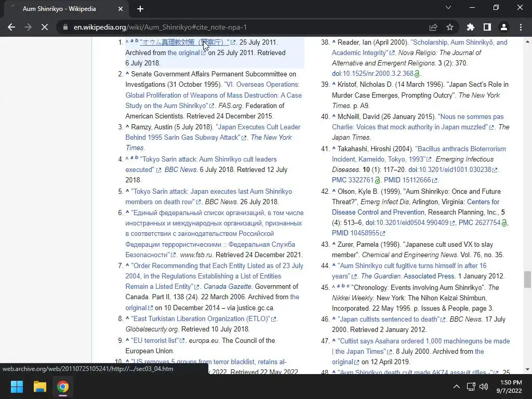
Task: Open the PMID 15112666 link
Action: (410, 180)
